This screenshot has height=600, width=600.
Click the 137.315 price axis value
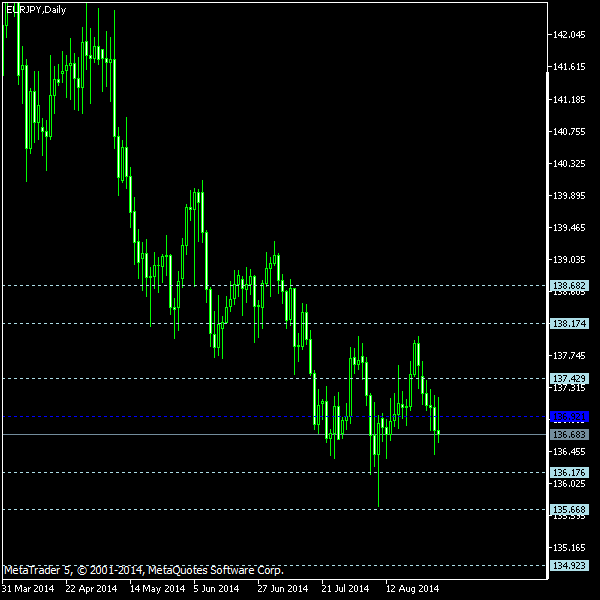pos(569,388)
